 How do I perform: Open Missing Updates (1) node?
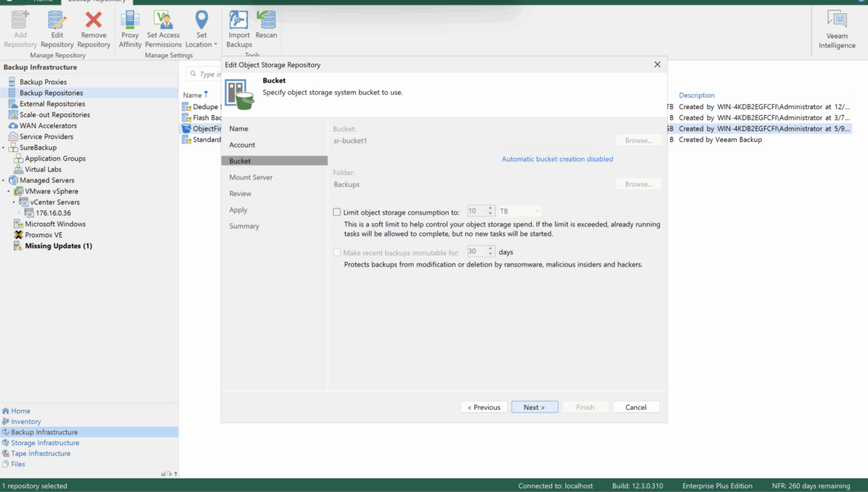point(58,246)
